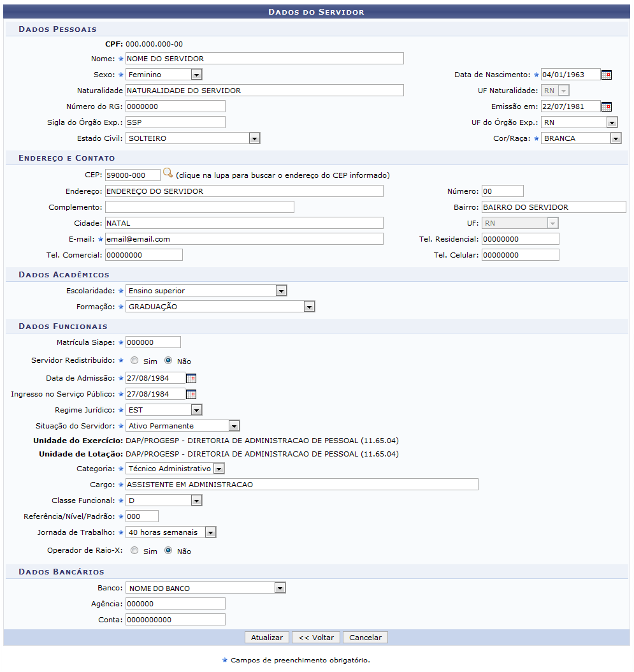Open the Cor/Raça dropdown
Viewport: 634px width, 672px height.
pyautogui.click(x=581, y=138)
